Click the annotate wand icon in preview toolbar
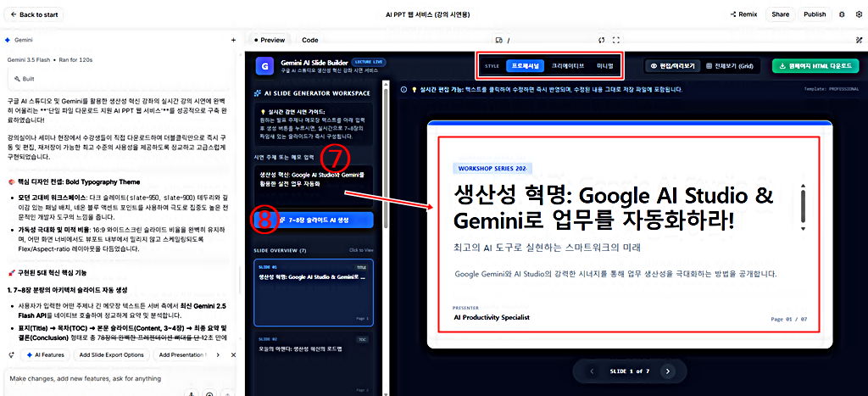 [x=859, y=40]
